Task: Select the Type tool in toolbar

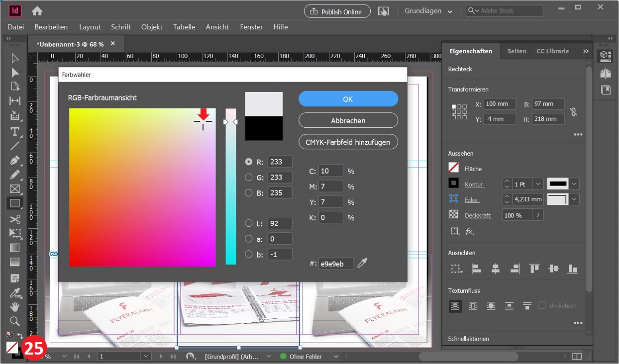Action: point(15,131)
